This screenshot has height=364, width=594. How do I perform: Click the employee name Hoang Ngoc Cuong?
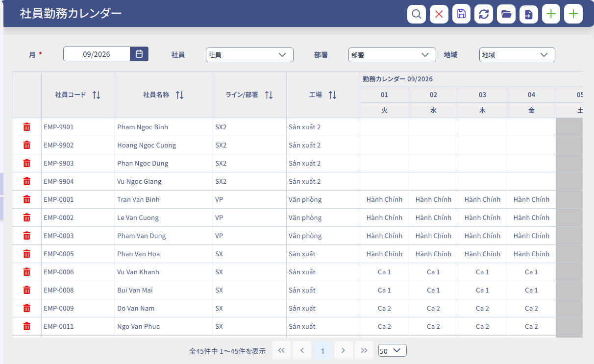tap(147, 145)
